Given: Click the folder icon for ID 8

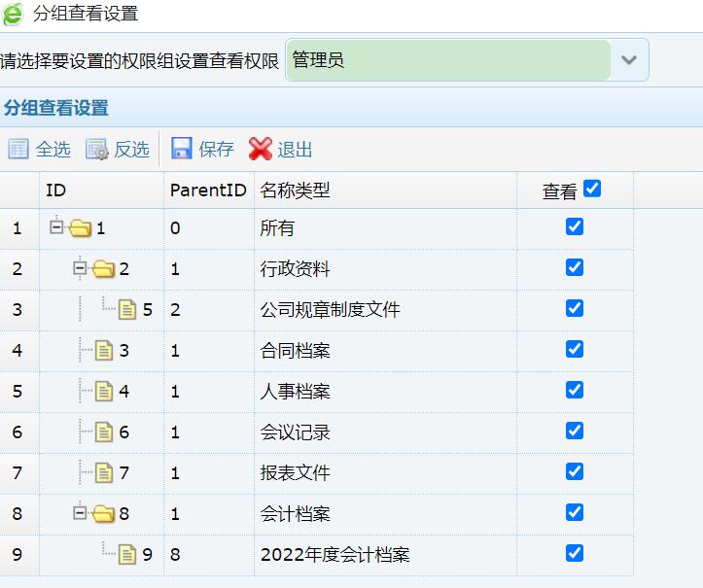Looking at the screenshot, I should (x=103, y=514).
